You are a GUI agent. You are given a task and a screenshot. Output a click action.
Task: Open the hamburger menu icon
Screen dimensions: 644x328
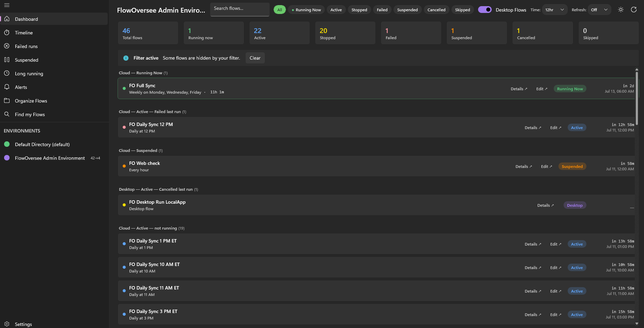tap(7, 5)
